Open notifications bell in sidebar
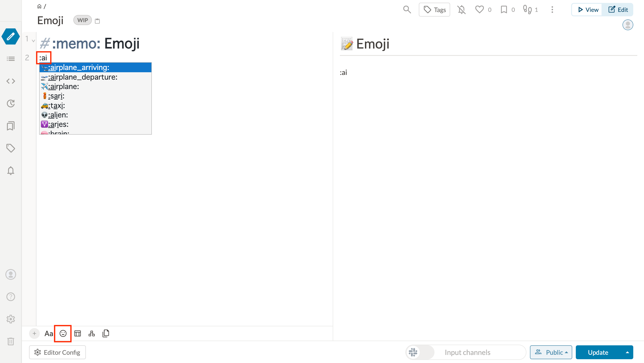 (11, 170)
